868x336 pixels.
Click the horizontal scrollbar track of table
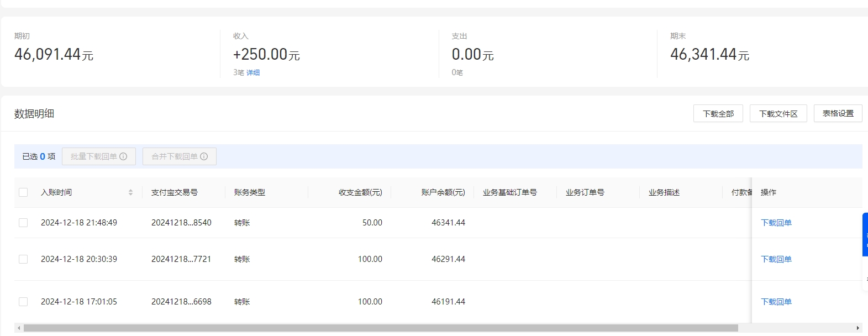point(796,328)
